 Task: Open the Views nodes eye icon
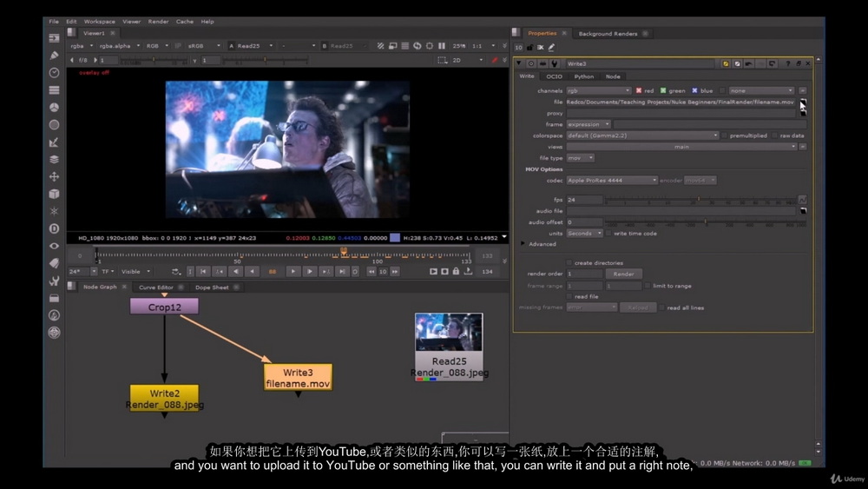coord(54,246)
